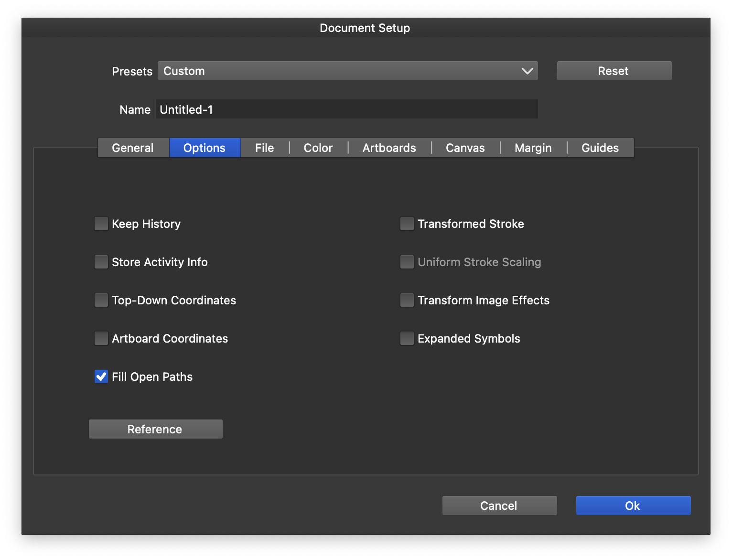Image resolution: width=732 pixels, height=560 pixels.
Task: Enable Top-Down Coordinates
Action: click(101, 301)
